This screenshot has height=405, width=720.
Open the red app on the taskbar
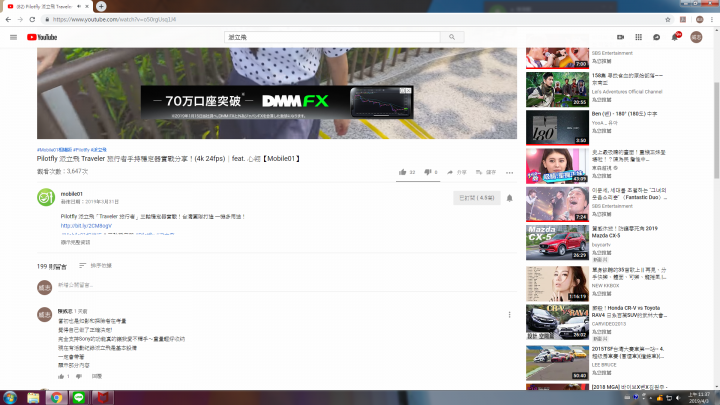tap(102, 398)
